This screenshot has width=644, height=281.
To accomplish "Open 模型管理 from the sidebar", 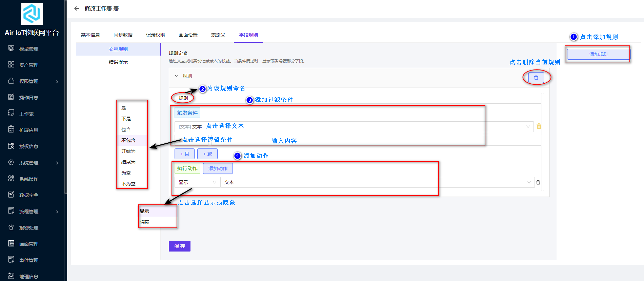I will pyautogui.click(x=29, y=49).
